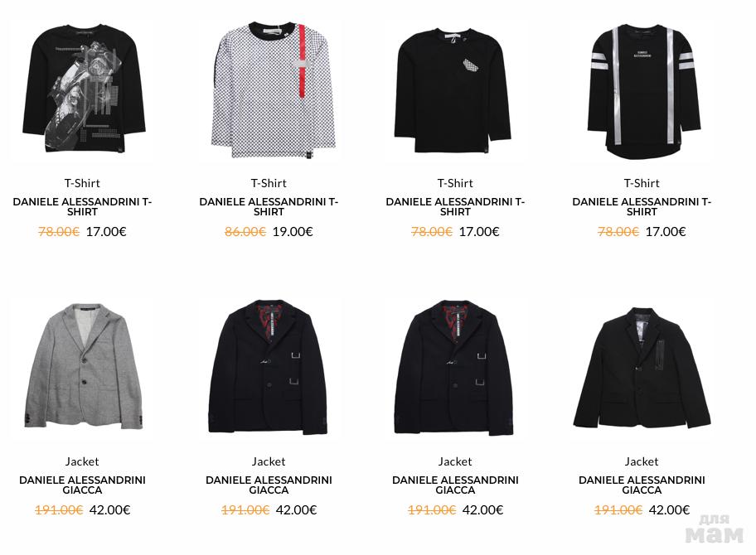The width and height of the screenshot is (756, 555).
Task: Select the Jacket category label under grey jacket
Action: pyautogui.click(x=82, y=461)
